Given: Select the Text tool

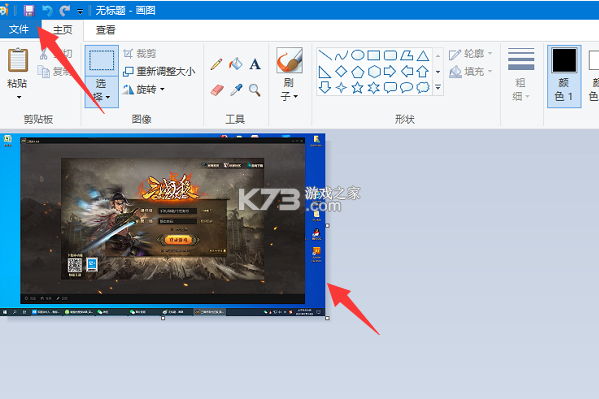Looking at the screenshot, I should pyautogui.click(x=255, y=64).
